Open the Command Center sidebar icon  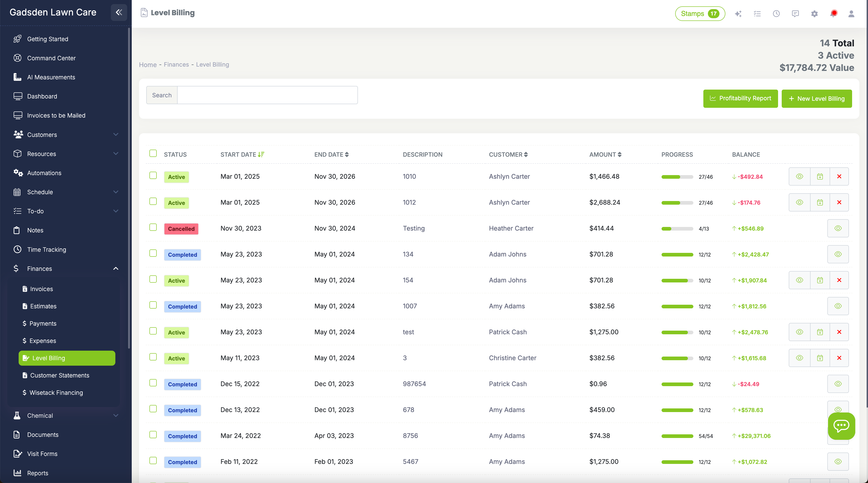coord(17,58)
